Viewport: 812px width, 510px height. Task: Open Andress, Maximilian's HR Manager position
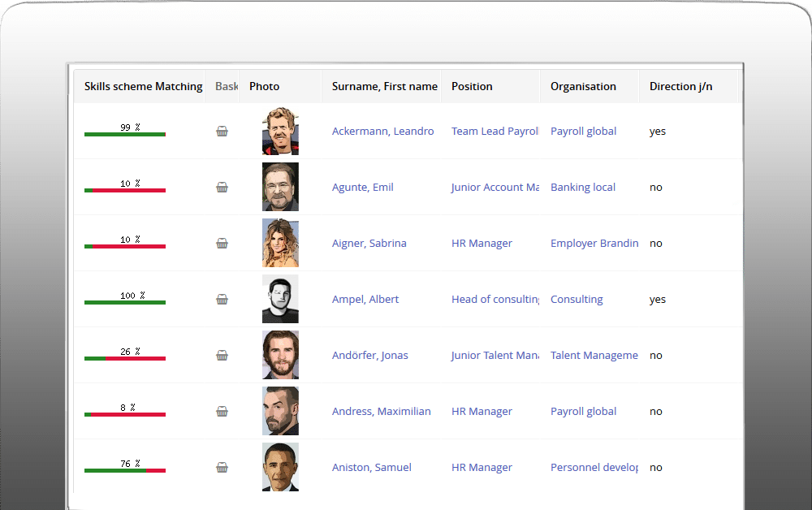coord(482,412)
